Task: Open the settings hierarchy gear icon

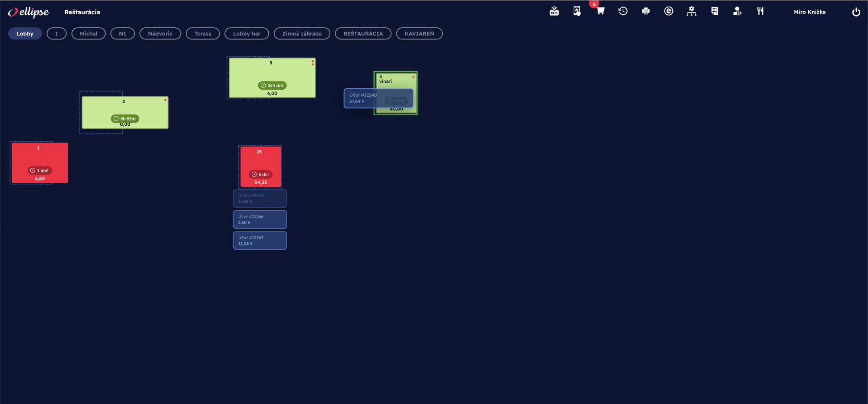Action: (691, 12)
